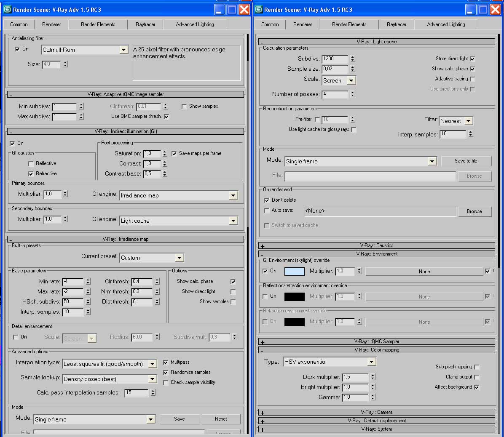Click the 3ds Max icon in right window title bar
This screenshot has width=504, height=437.
click(x=258, y=9)
